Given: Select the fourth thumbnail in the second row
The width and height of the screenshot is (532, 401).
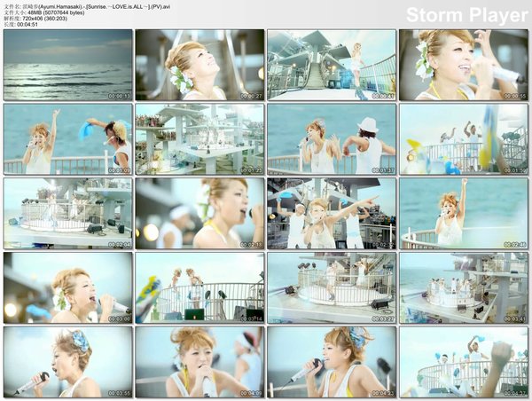Looking at the screenshot, I should coord(464,139).
